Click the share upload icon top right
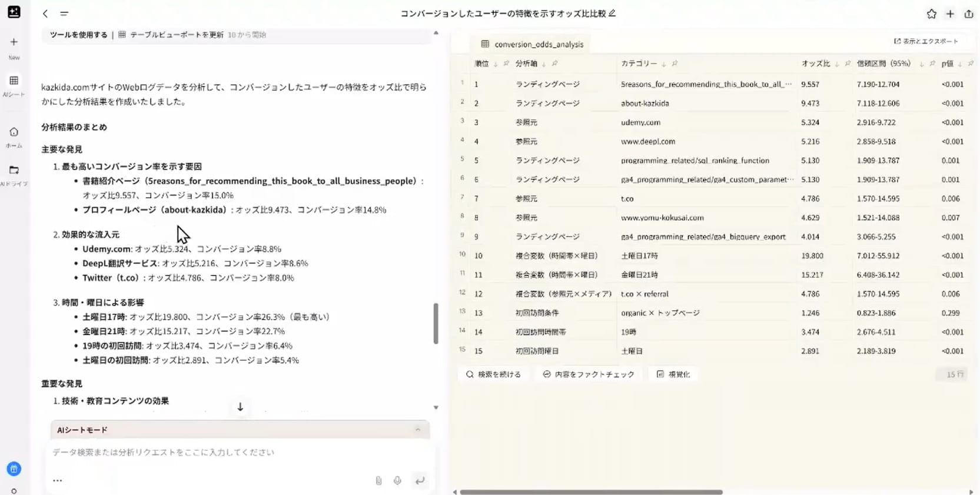Image resolution: width=980 pixels, height=495 pixels. pyautogui.click(x=968, y=14)
